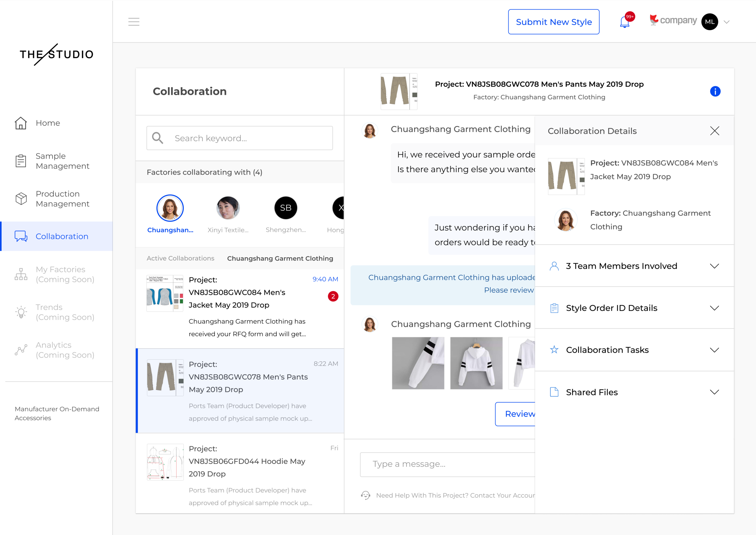Viewport: 756px width, 535px height.
Task: Open the hamburger menu icon
Action: (x=134, y=22)
